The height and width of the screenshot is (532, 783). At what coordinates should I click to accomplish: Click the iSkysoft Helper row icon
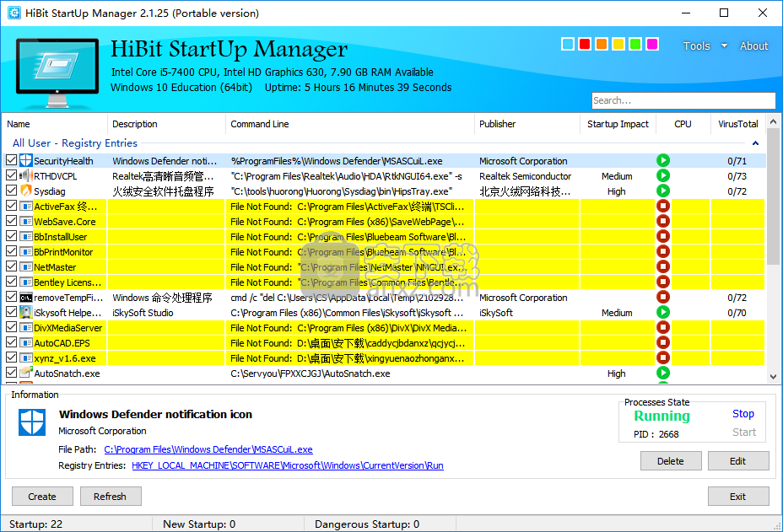[26, 313]
